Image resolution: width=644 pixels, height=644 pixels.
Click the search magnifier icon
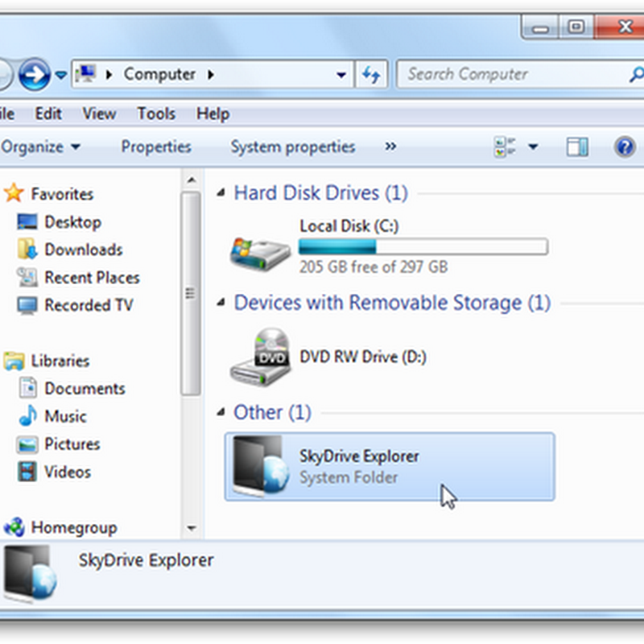[x=636, y=74]
